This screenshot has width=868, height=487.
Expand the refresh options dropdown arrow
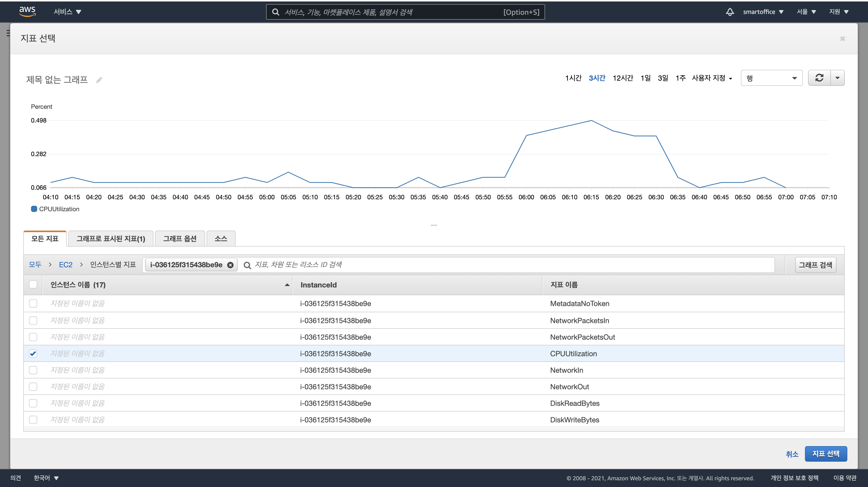837,78
